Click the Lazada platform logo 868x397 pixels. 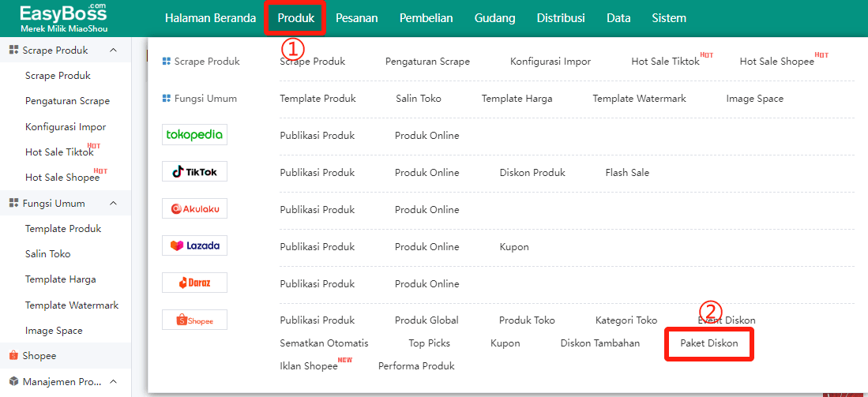point(194,245)
